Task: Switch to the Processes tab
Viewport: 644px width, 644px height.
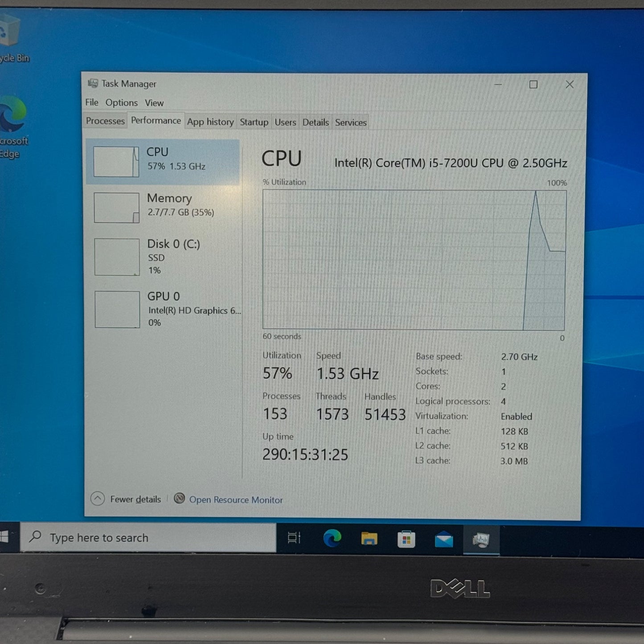Action: point(105,121)
